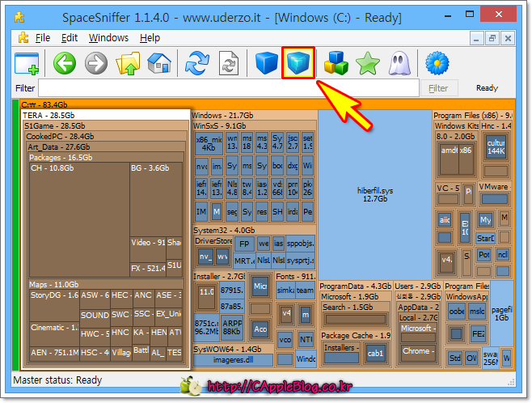This screenshot has height=403, width=532.
Task: Select the Cinematic block in Maps
Action: 54,333
